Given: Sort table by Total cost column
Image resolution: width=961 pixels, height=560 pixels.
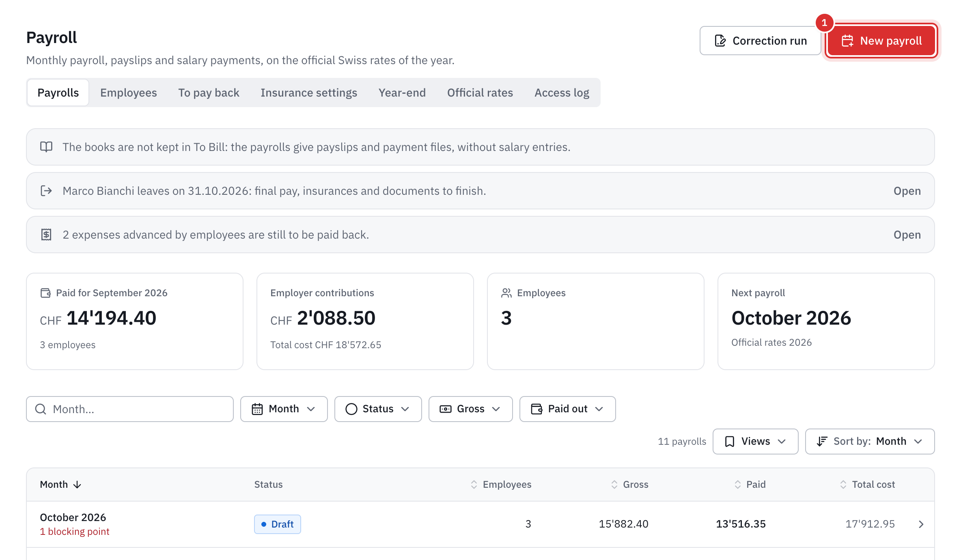Looking at the screenshot, I should 867,485.
